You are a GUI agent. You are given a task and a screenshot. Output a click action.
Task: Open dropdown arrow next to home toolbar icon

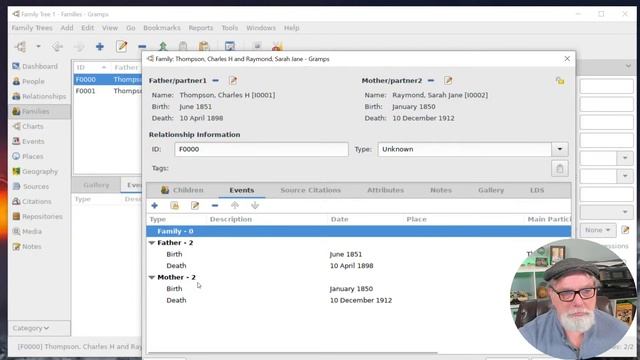[38, 47]
